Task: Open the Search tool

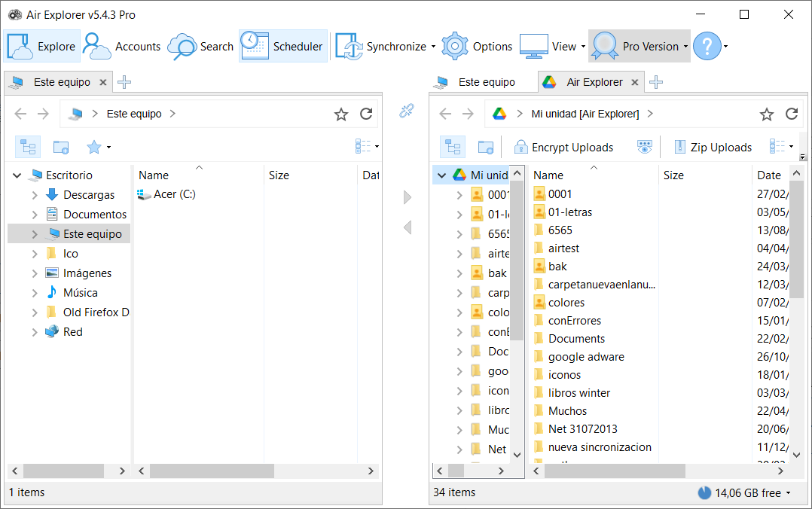Action: (x=201, y=46)
